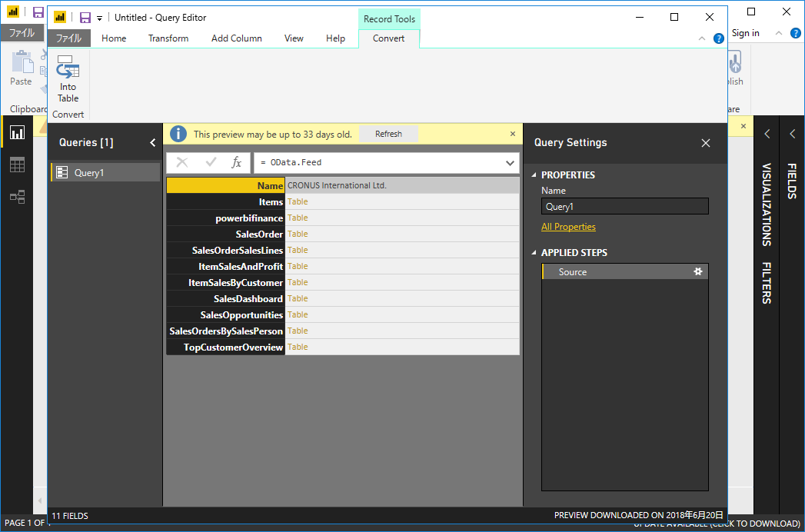Click the Power BI logo in Query Editor title bar
The width and height of the screenshot is (805, 532).
(60, 18)
